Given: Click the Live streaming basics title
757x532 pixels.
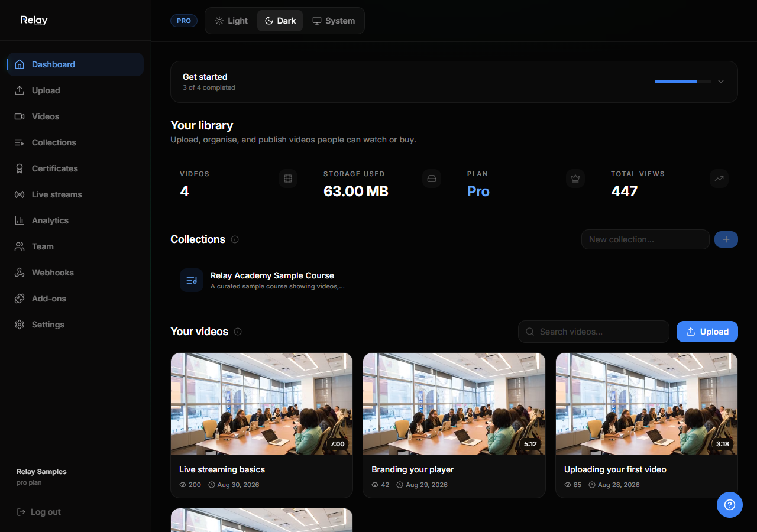Looking at the screenshot, I should (x=222, y=469).
